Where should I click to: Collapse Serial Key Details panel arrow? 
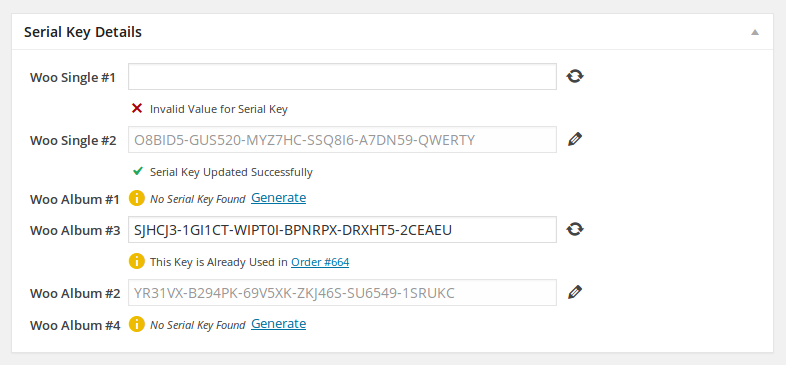coord(755,32)
